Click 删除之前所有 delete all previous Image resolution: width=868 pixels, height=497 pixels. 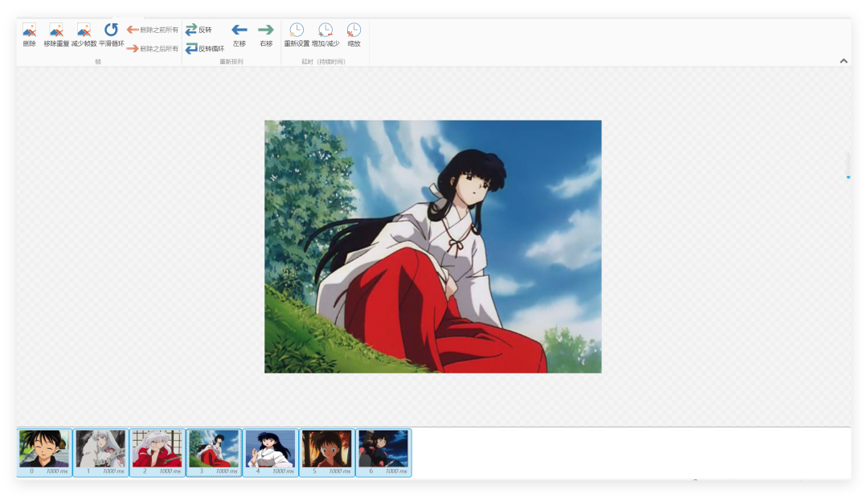point(153,29)
